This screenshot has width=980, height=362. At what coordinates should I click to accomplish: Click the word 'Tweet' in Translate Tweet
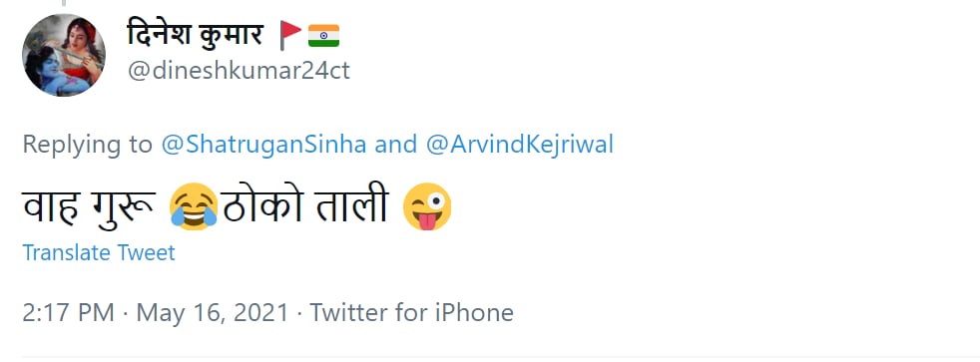tap(147, 252)
